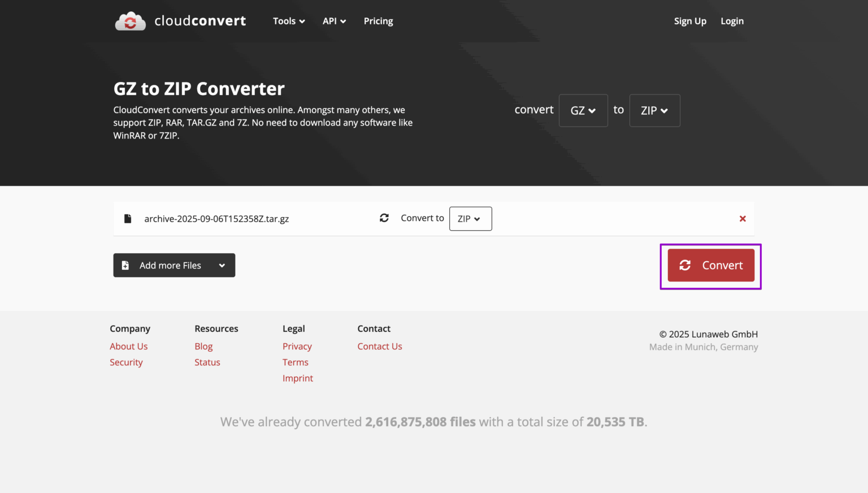The height and width of the screenshot is (493, 868).
Task: Click the file icon beside archive filename
Action: pos(128,219)
